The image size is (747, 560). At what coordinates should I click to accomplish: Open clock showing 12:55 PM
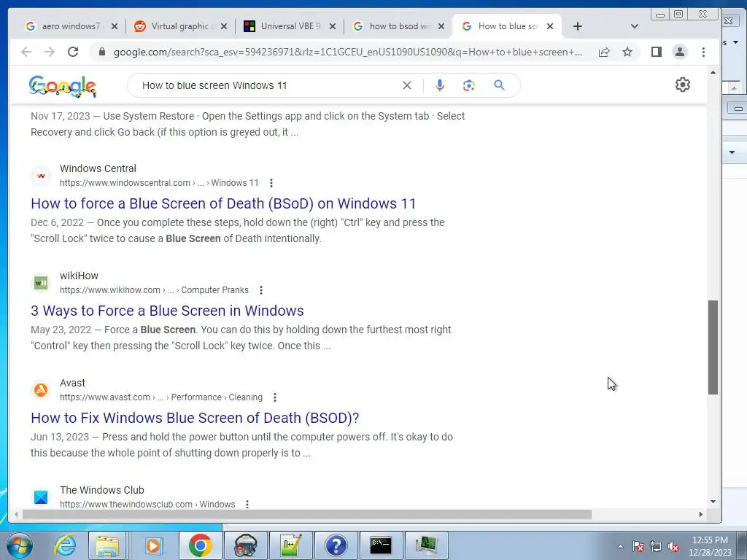pyautogui.click(x=710, y=546)
